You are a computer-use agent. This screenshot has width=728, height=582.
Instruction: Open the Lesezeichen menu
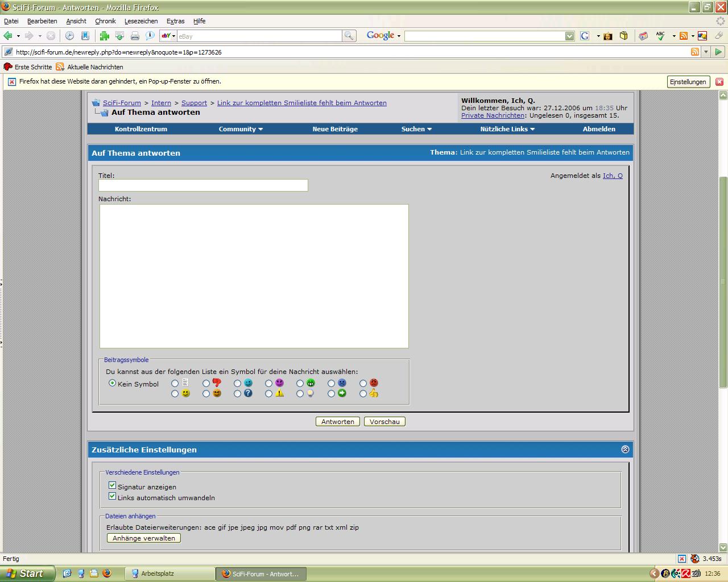(141, 21)
